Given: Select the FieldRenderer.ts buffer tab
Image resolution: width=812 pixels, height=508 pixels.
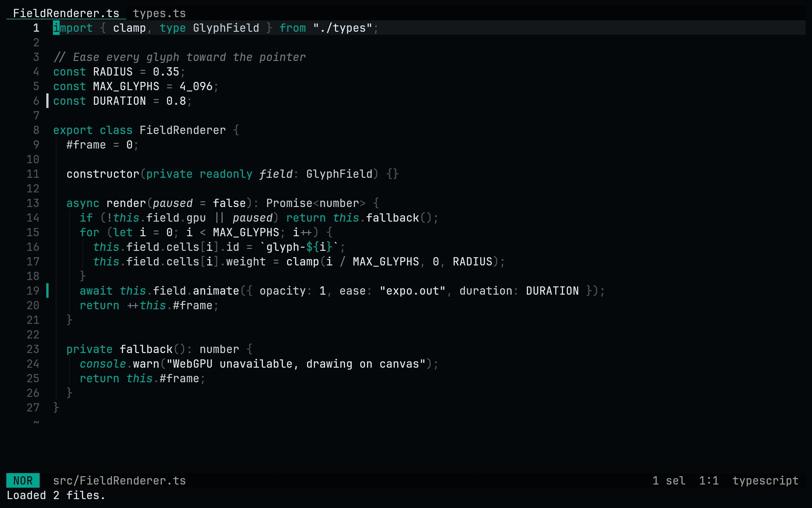Looking at the screenshot, I should pos(66,13).
